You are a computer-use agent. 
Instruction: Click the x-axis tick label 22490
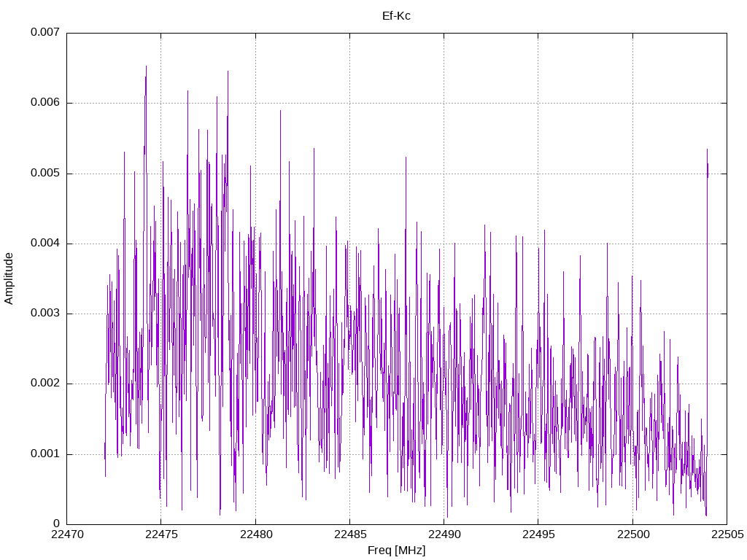444,534
